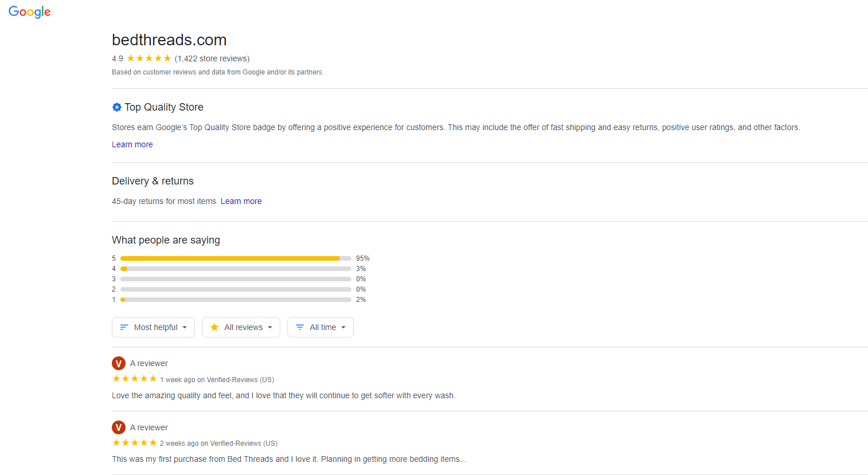Click the 5-star rating bar at 95%
Screen dimensions: 868x475
(x=236, y=258)
